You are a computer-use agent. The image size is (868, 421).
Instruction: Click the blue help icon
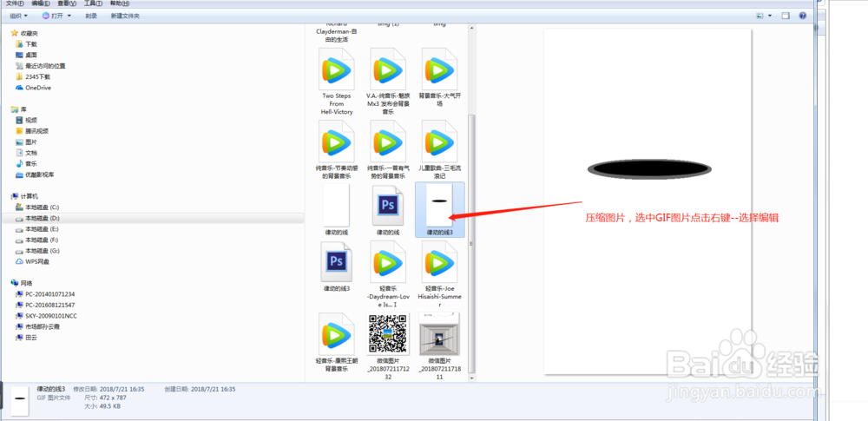point(802,16)
